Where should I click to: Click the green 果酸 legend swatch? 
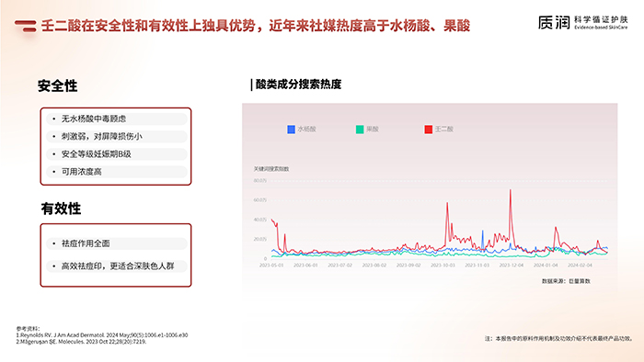[x=360, y=130]
